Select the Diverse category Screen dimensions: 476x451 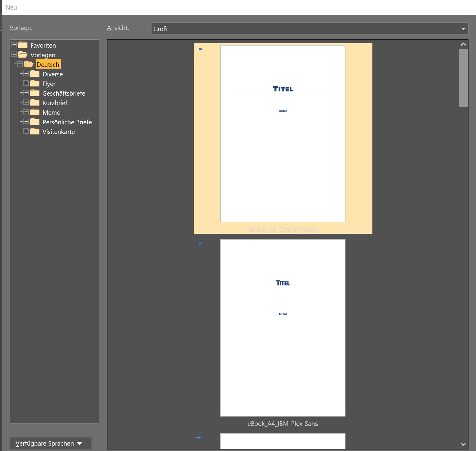tap(53, 74)
